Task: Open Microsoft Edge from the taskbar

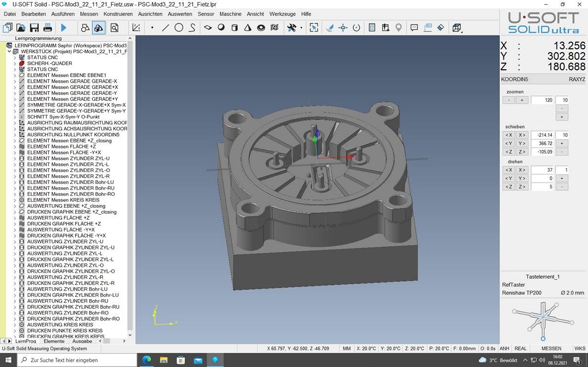Action: click(146, 360)
